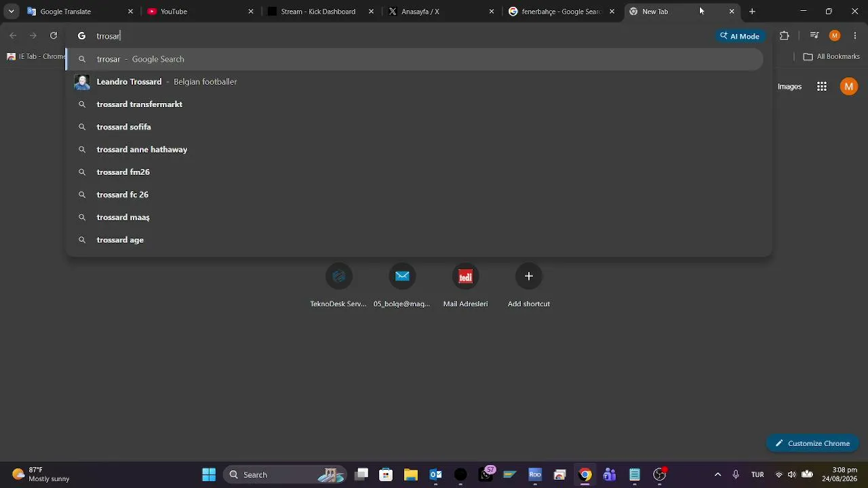
Task: Close the YouTube tab
Action: pyautogui.click(x=251, y=12)
